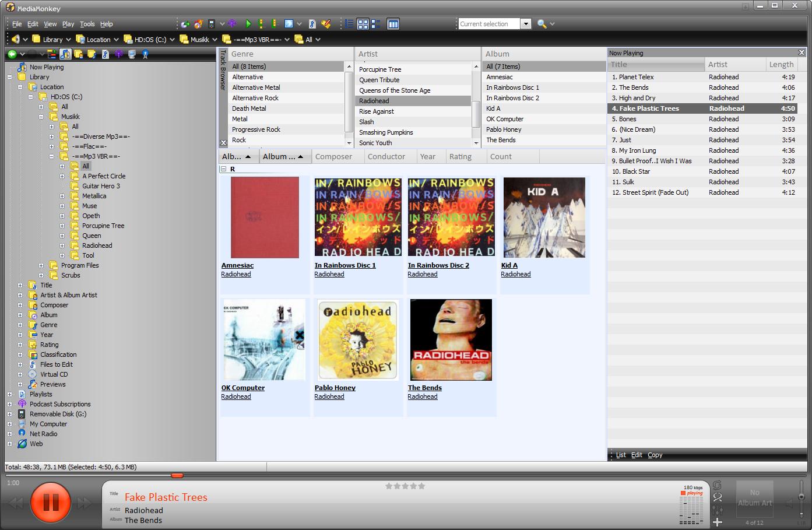Click the music note tree filter icon

(x=65, y=54)
